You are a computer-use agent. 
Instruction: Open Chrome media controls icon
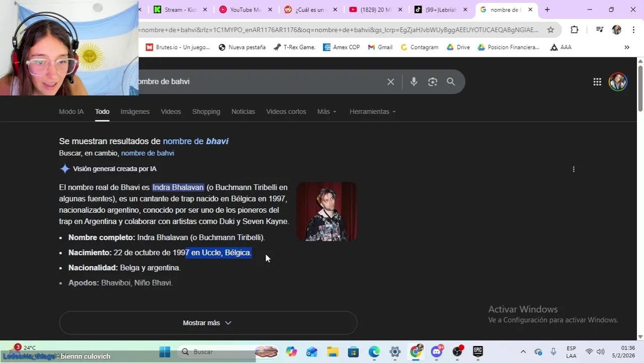click(x=599, y=30)
